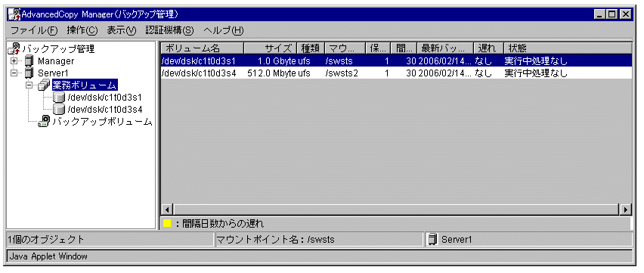Open the ファイル(F) menu

35,30
